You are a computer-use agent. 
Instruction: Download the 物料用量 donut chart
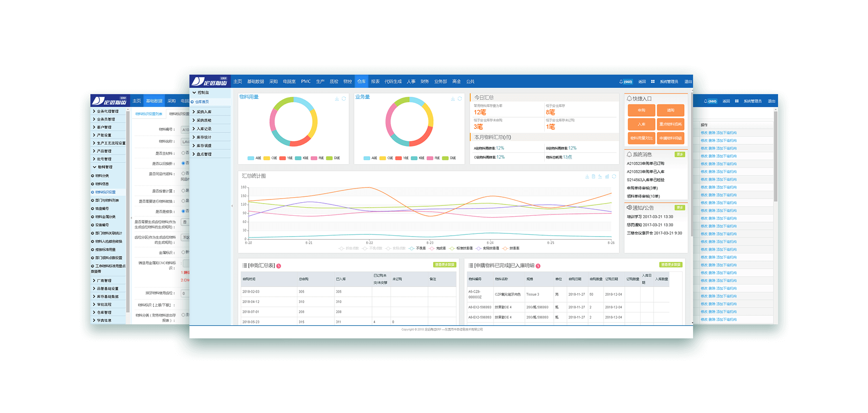tap(337, 99)
